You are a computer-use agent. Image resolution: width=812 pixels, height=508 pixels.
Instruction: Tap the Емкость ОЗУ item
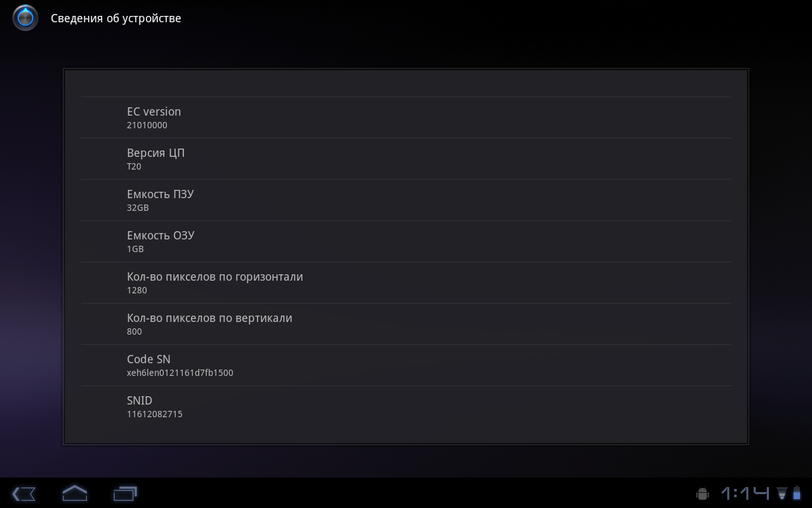[x=406, y=241]
